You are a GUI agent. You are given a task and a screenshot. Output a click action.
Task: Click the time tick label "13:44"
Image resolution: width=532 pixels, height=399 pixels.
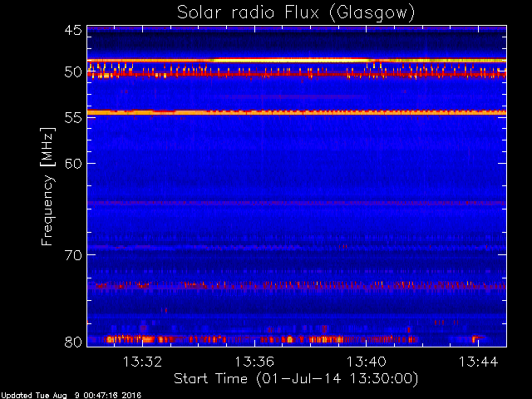[x=479, y=362]
